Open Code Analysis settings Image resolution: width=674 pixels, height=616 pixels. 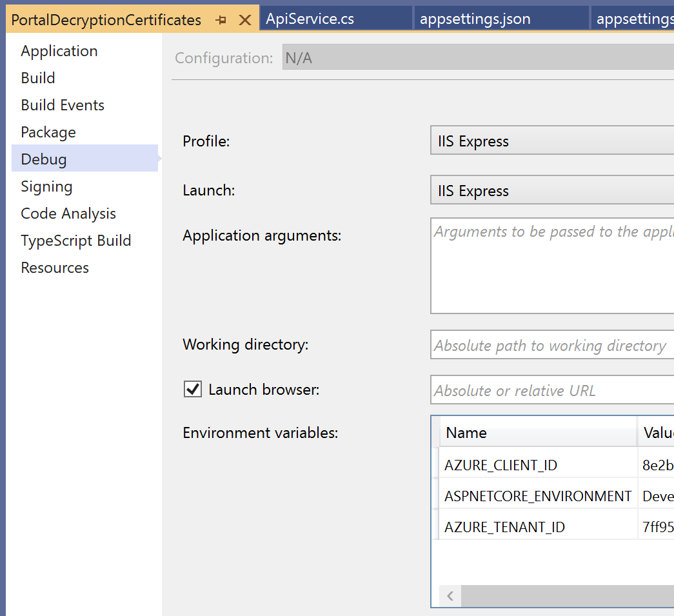click(68, 214)
